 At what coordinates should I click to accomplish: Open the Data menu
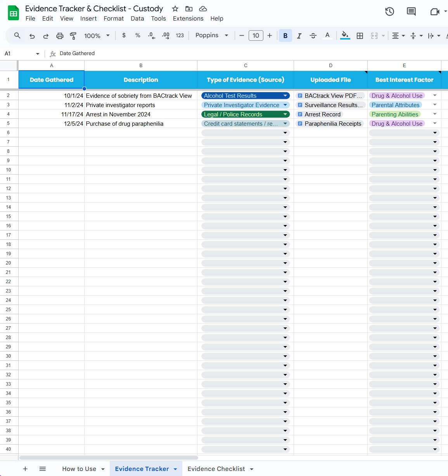[x=137, y=19]
